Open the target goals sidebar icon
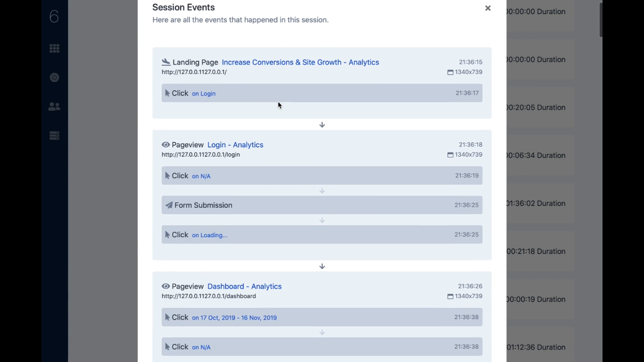Screen dimensions: 644x362 pos(54,77)
